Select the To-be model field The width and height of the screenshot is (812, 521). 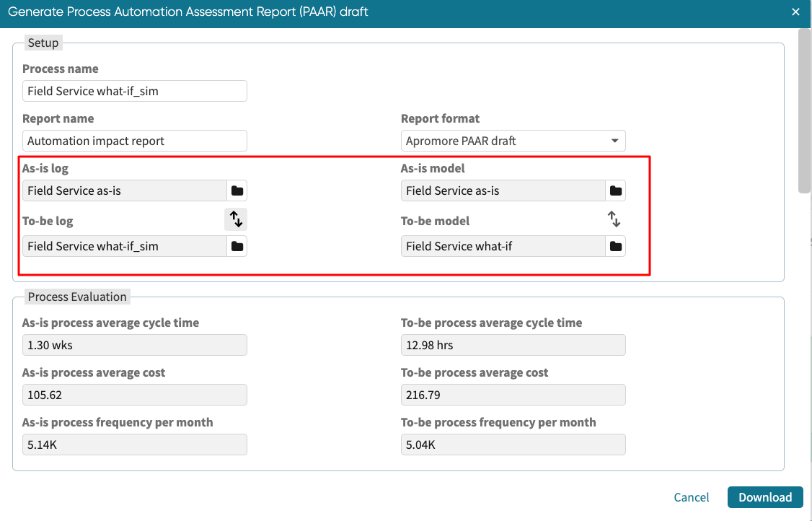[x=503, y=246]
